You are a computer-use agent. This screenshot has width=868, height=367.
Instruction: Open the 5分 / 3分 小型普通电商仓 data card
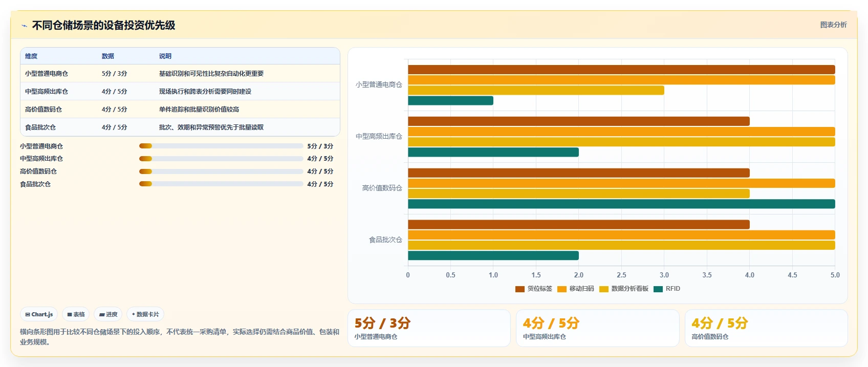[x=429, y=328]
